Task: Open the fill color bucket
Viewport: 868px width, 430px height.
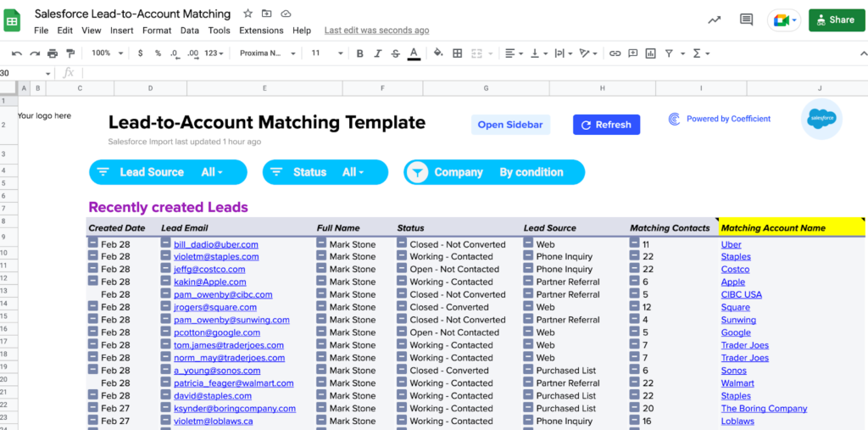Action: [x=438, y=53]
